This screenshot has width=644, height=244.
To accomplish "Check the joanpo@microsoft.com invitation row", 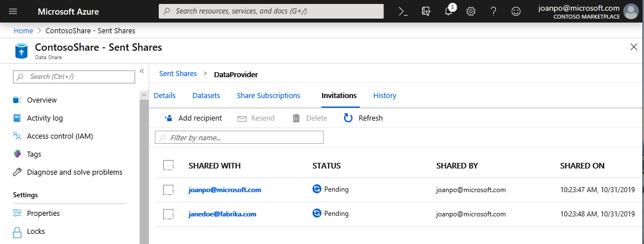I will (168, 190).
